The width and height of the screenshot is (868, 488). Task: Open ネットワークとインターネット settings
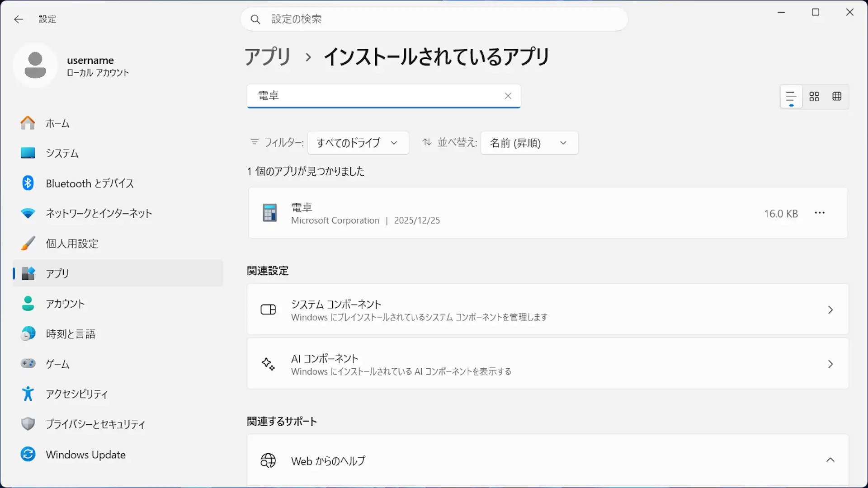(x=118, y=213)
